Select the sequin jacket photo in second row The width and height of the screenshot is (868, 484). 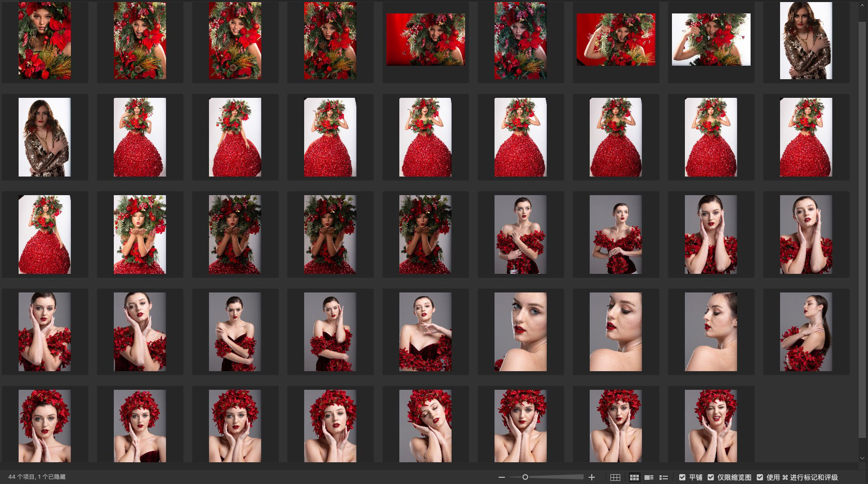[44, 137]
